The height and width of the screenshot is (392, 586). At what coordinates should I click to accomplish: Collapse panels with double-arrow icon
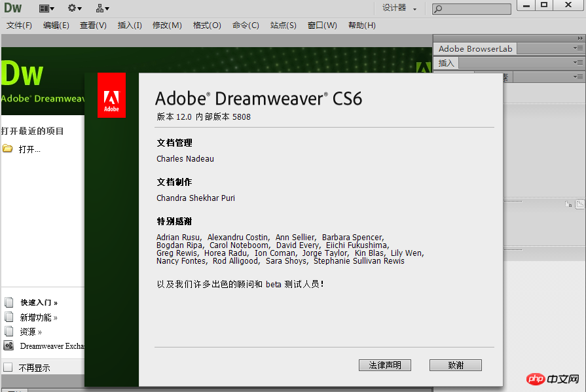click(579, 38)
